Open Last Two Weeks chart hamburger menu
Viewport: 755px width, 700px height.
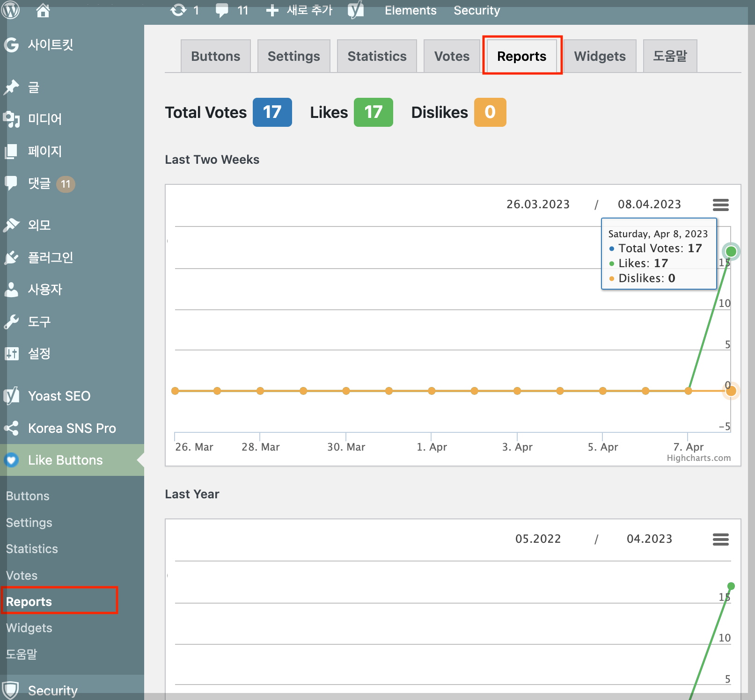tap(721, 204)
